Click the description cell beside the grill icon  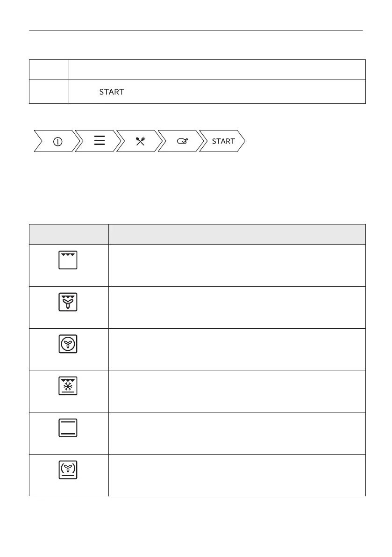click(236, 265)
